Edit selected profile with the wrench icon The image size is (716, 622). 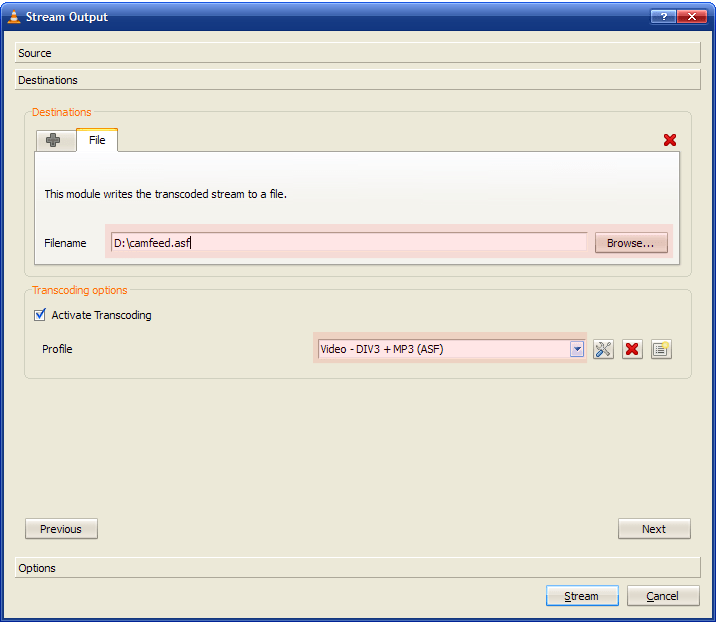coord(603,349)
